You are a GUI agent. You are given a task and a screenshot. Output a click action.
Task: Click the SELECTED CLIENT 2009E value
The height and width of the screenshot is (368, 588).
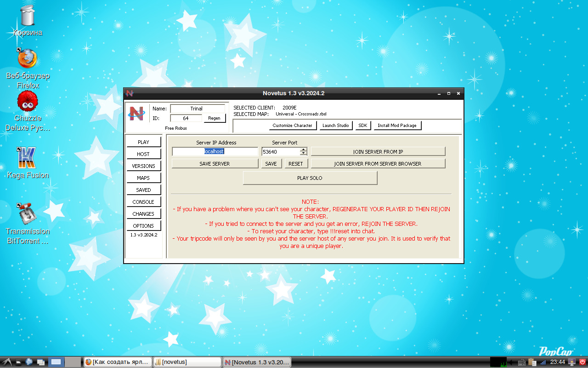289,108
